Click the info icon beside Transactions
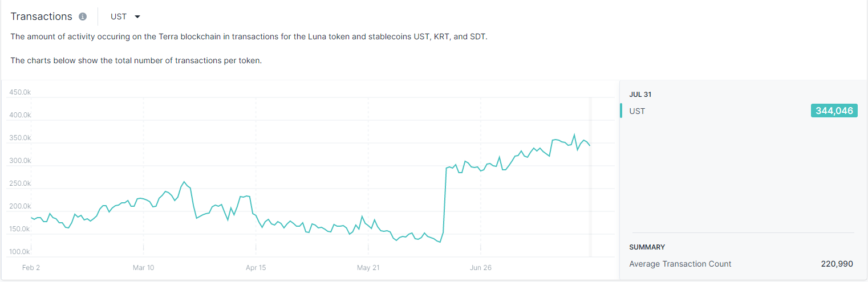 coord(83,17)
